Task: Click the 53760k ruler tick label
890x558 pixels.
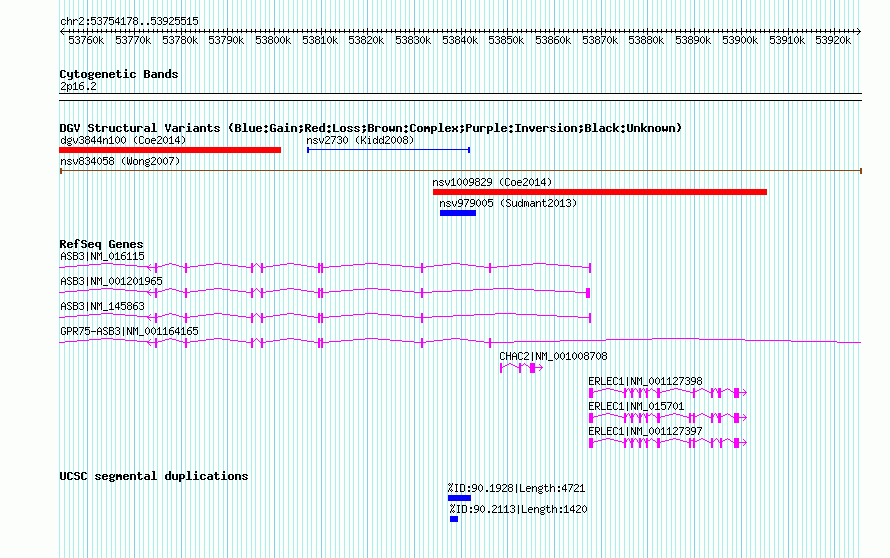Action: tap(86, 40)
